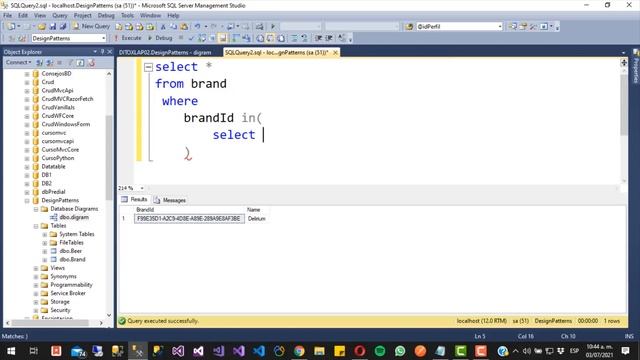Select dbo.digram diagram in tree
The image size is (640, 360).
(x=74, y=217)
